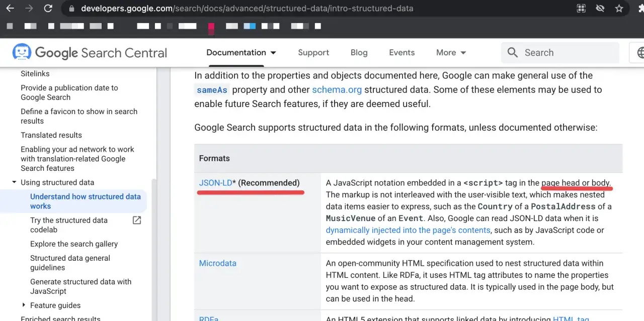Image resolution: width=644 pixels, height=321 pixels.
Task: Expand the Feature guides section
Action: [24, 305]
